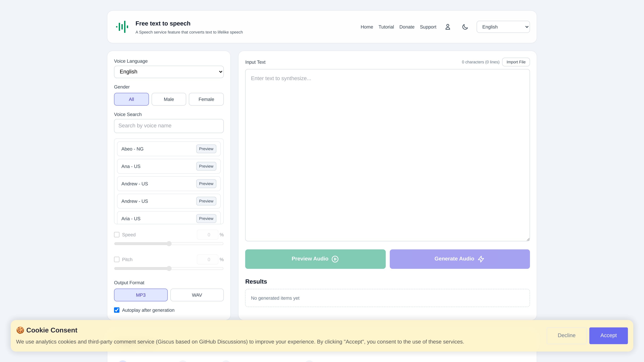Click the 0 characters (0 lines) counter
This screenshot has width=644, height=362.
point(480,62)
